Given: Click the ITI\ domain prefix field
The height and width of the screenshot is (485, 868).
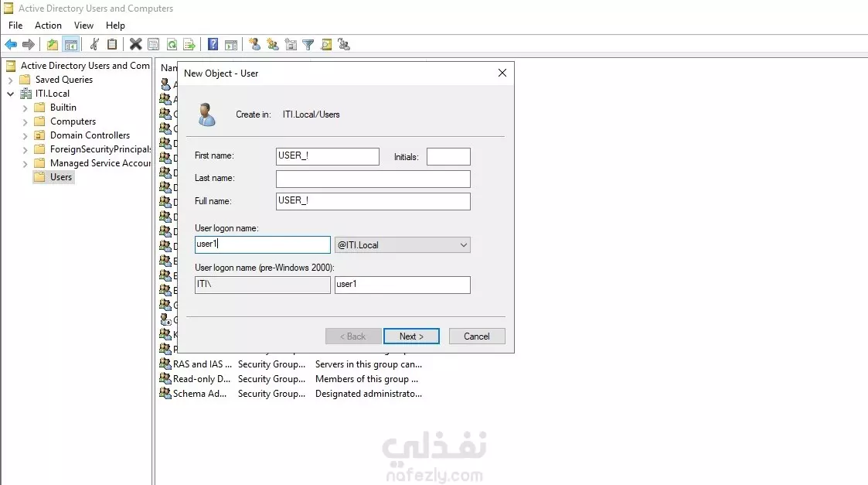Looking at the screenshot, I should coord(262,285).
